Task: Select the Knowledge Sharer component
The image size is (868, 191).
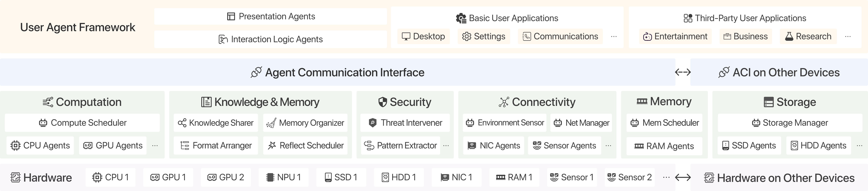Action: (216, 123)
